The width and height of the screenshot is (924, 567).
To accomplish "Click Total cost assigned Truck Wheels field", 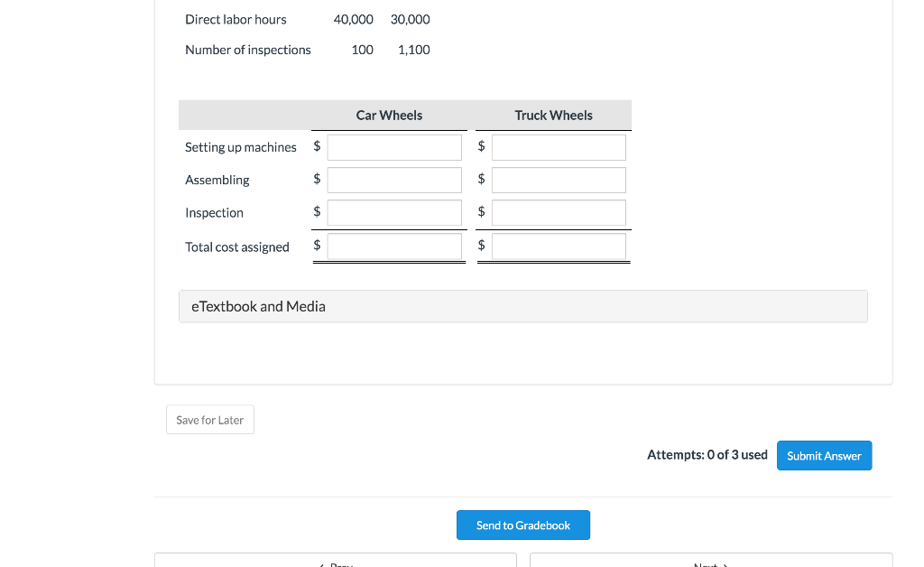I will [x=559, y=247].
